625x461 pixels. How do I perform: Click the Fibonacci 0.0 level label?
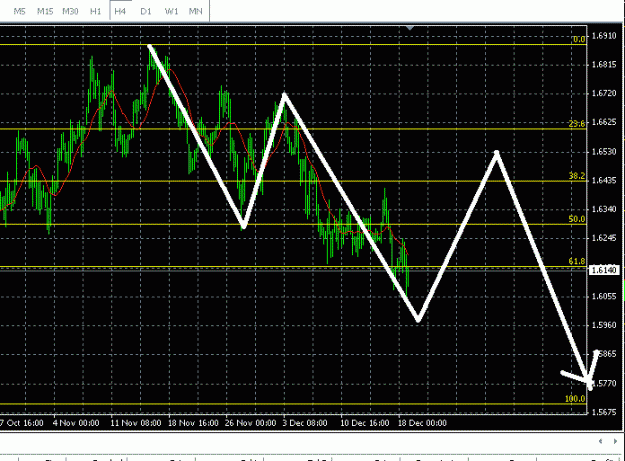(579, 39)
